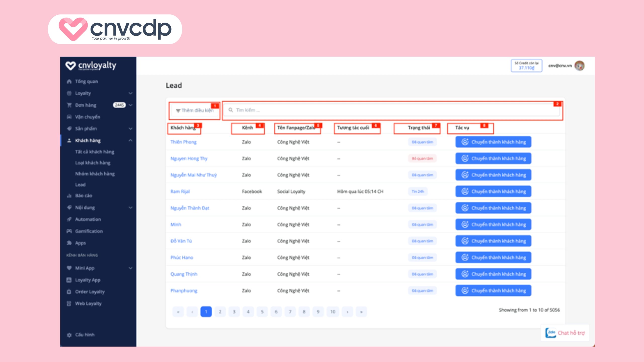Click the filter funnel icon

(x=178, y=110)
